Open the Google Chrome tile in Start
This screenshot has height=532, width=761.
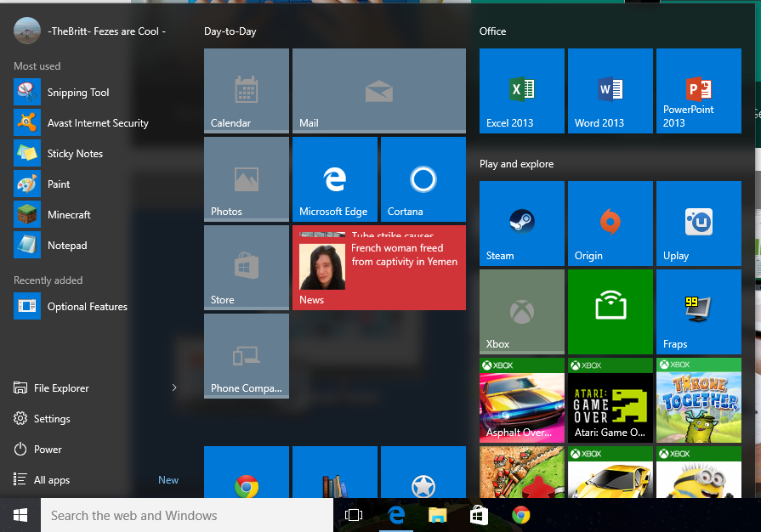pyautogui.click(x=247, y=473)
